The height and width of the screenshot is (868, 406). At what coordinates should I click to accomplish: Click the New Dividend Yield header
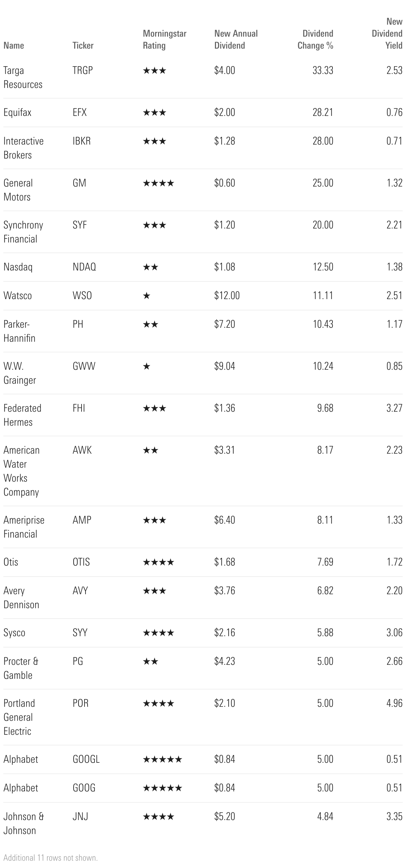[x=387, y=33]
